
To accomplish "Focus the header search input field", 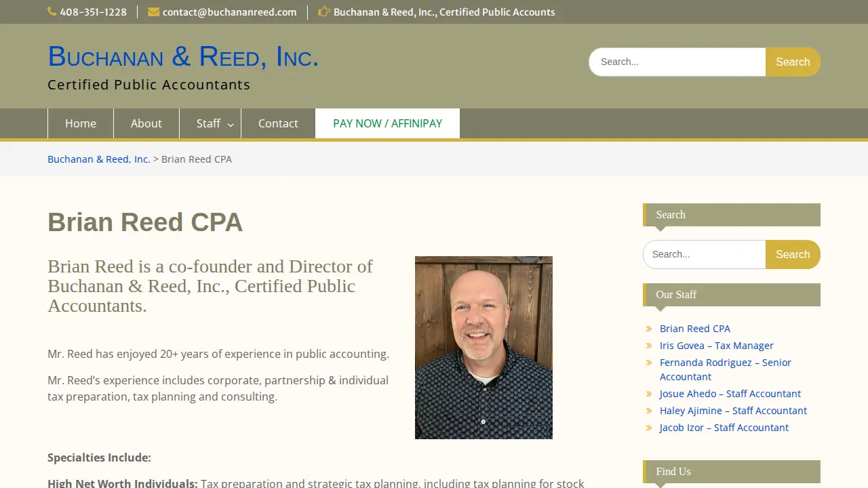I will coord(677,62).
